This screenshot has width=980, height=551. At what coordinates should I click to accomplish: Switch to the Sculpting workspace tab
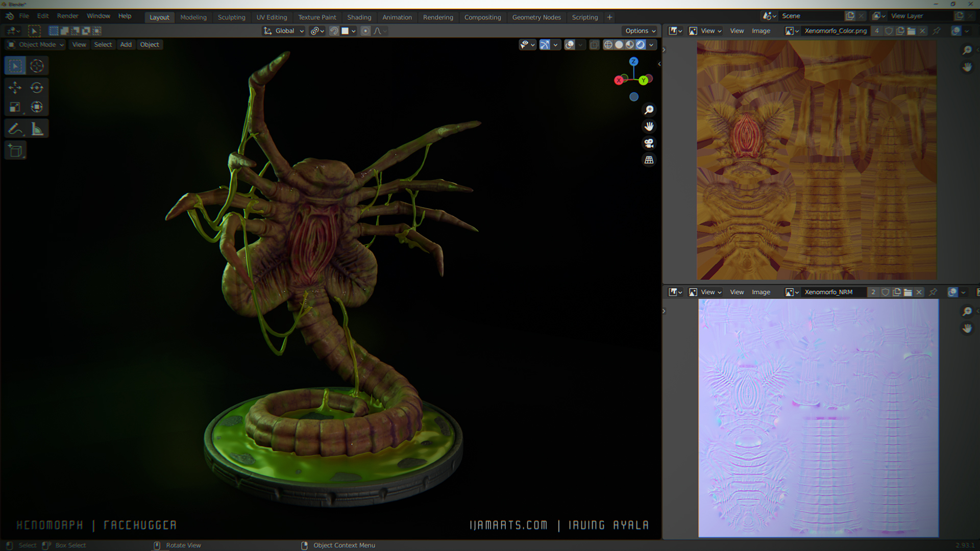tap(231, 17)
